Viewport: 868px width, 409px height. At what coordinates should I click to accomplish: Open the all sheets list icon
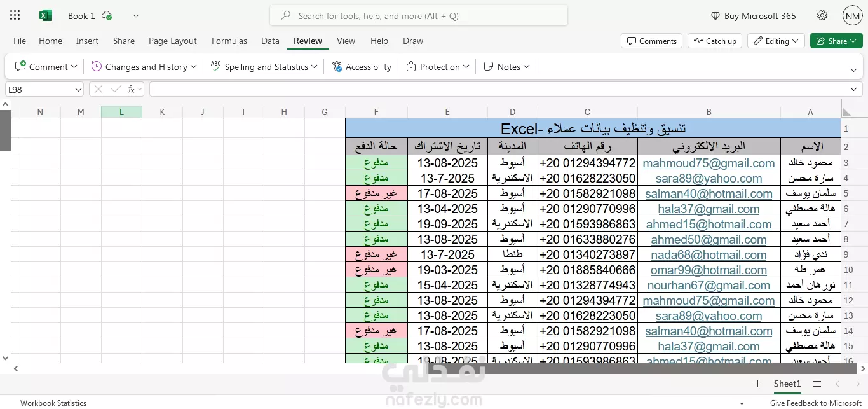click(817, 384)
